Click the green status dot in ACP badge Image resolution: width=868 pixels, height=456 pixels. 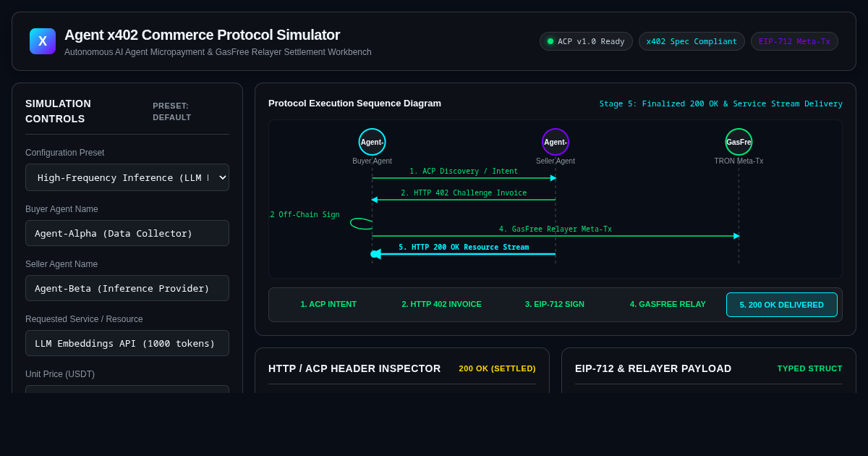[550, 41]
